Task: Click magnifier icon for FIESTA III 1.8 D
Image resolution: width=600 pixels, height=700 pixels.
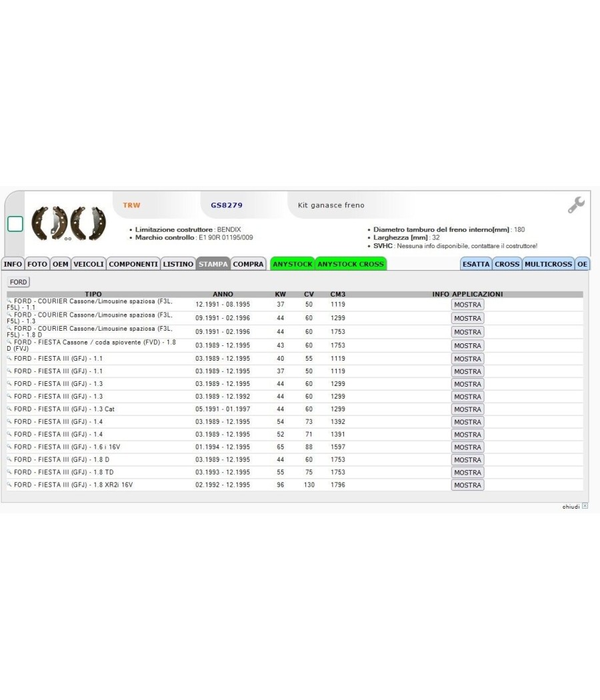Action: click(9, 459)
